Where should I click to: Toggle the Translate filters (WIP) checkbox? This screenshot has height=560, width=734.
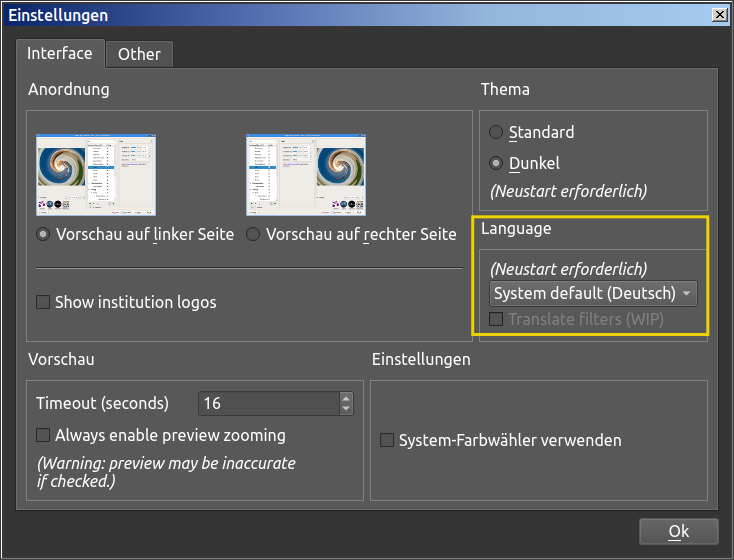click(496, 320)
